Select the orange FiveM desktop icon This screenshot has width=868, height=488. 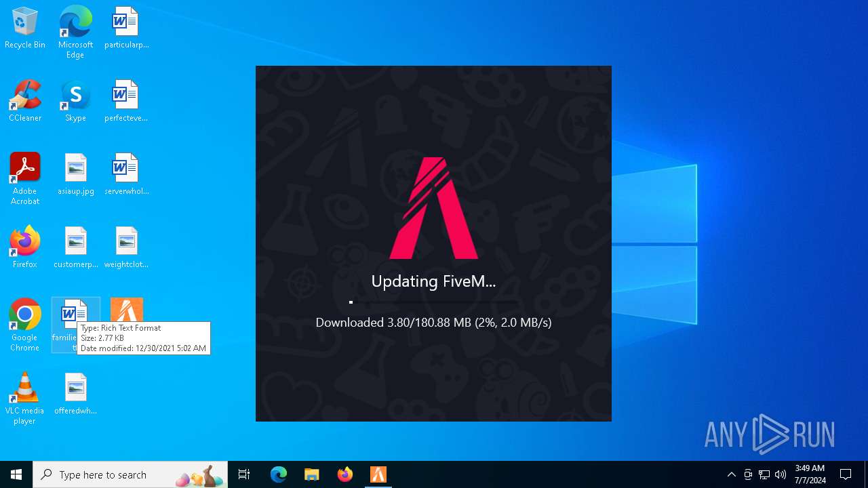point(126,310)
